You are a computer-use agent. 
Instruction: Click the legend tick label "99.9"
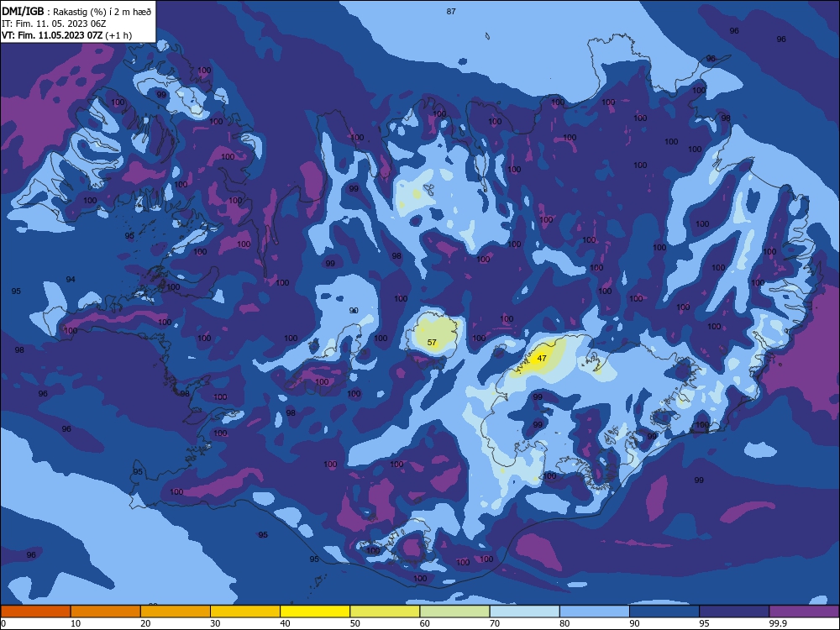coord(777,623)
